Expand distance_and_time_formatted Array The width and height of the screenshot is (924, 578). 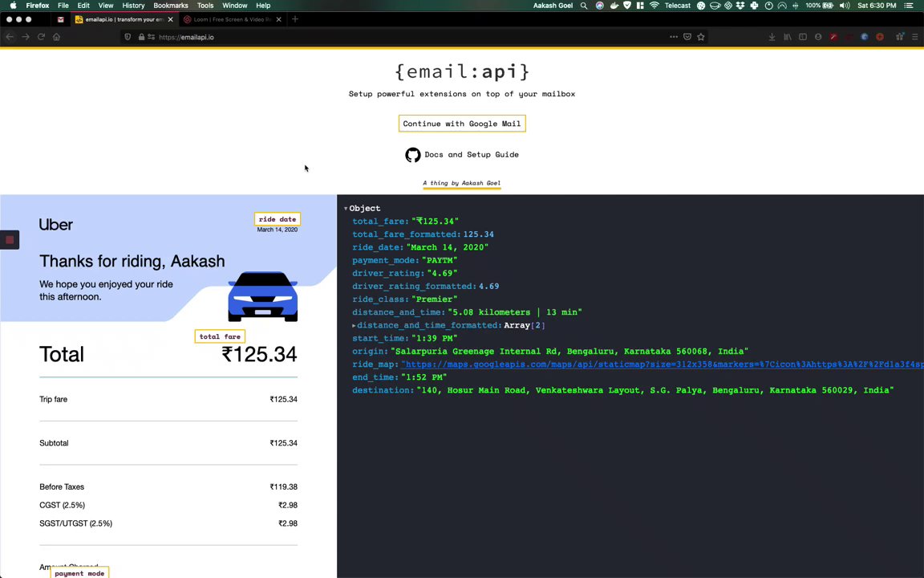[355, 326]
